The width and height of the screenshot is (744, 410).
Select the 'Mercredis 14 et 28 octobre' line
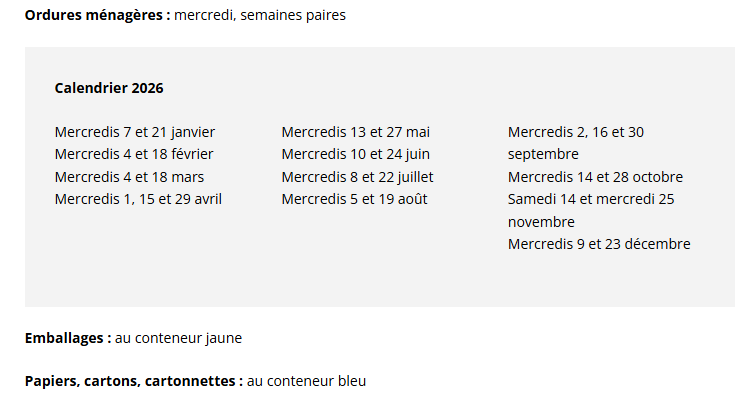pos(595,177)
